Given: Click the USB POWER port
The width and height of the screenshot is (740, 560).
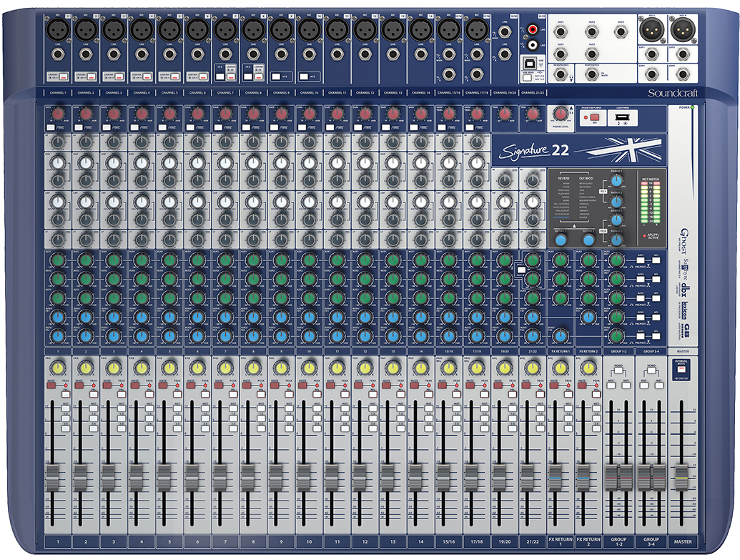Looking at the screenshot, I should [x=622, y=117].
